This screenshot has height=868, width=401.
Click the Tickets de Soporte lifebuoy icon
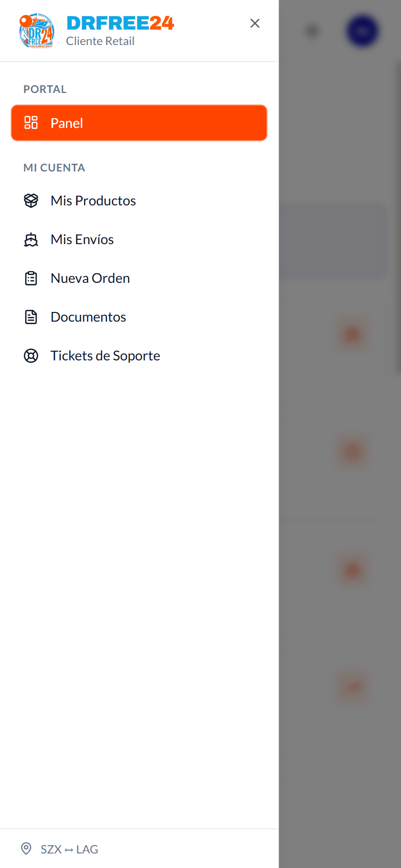pos(31,356)
